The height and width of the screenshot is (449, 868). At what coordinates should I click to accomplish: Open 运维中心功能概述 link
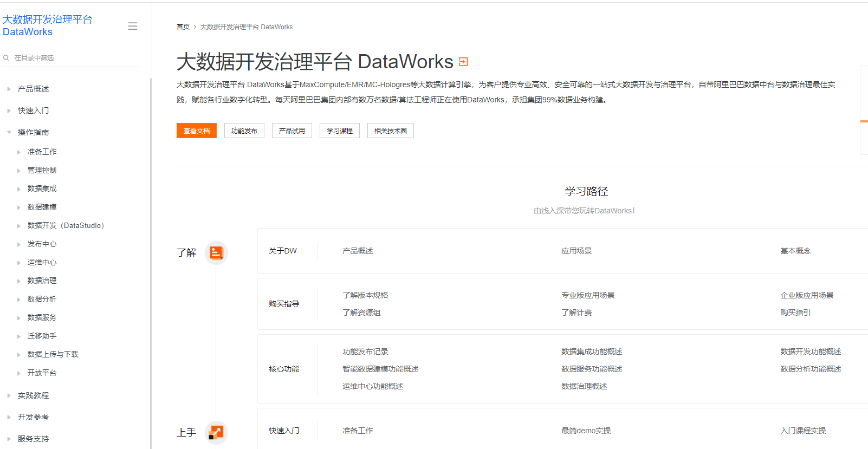(x=373, y=386)
